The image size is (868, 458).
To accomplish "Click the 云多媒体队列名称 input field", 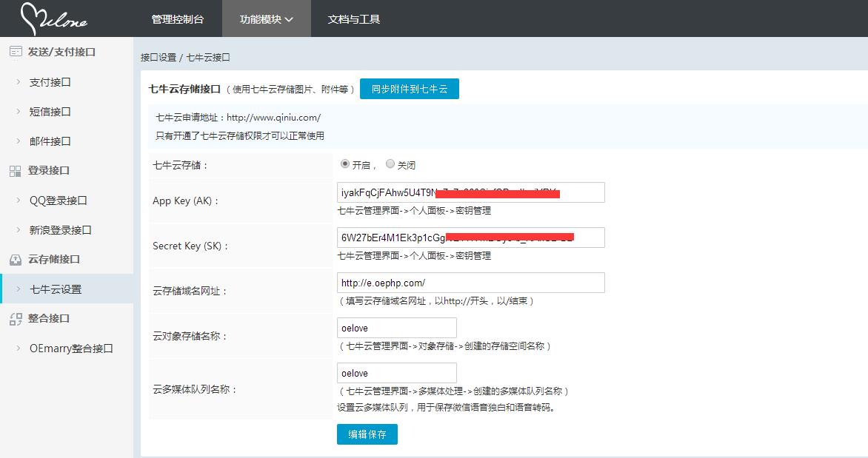I will (x=396, y=373).
